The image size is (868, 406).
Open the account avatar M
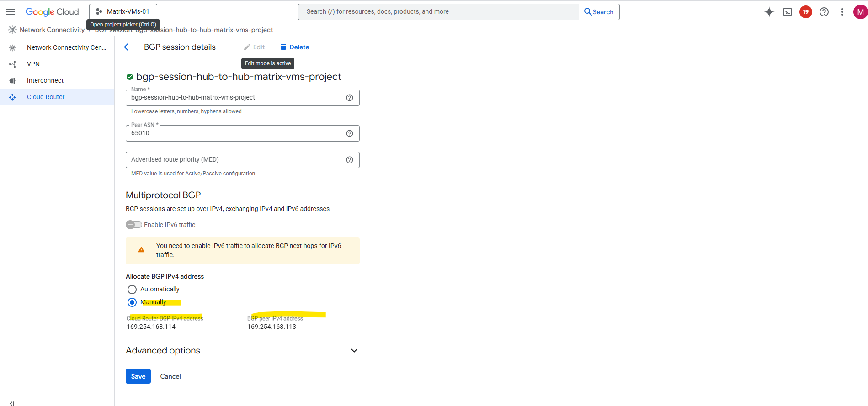click(860, 12)
